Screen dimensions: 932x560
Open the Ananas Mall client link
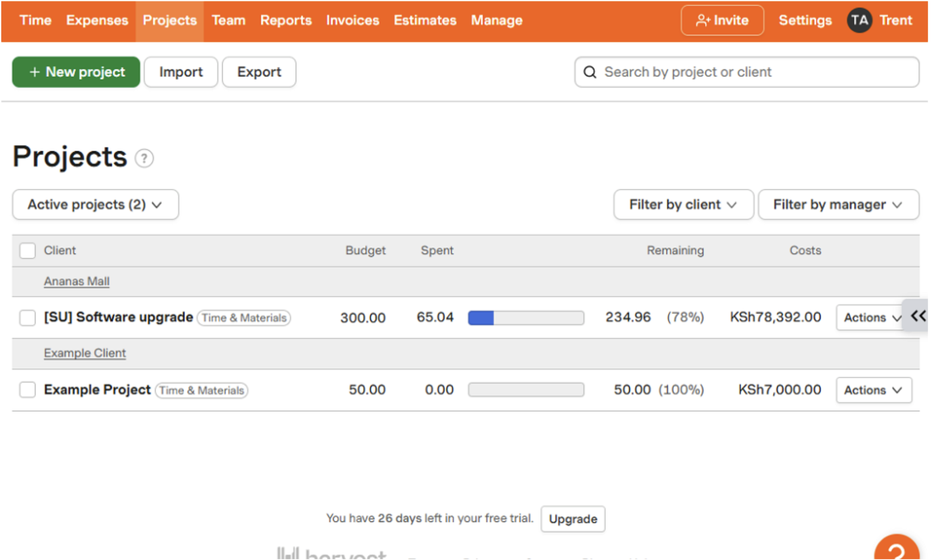point(76,281)
